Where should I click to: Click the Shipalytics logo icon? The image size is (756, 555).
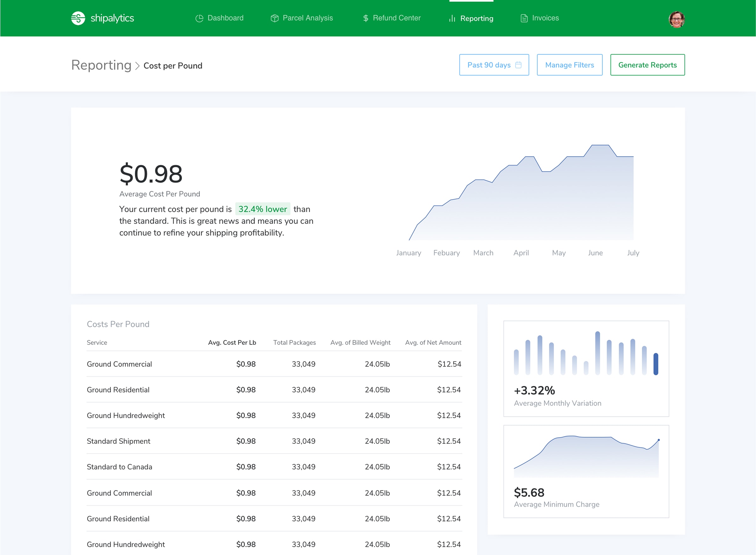[x=78, y=18]
